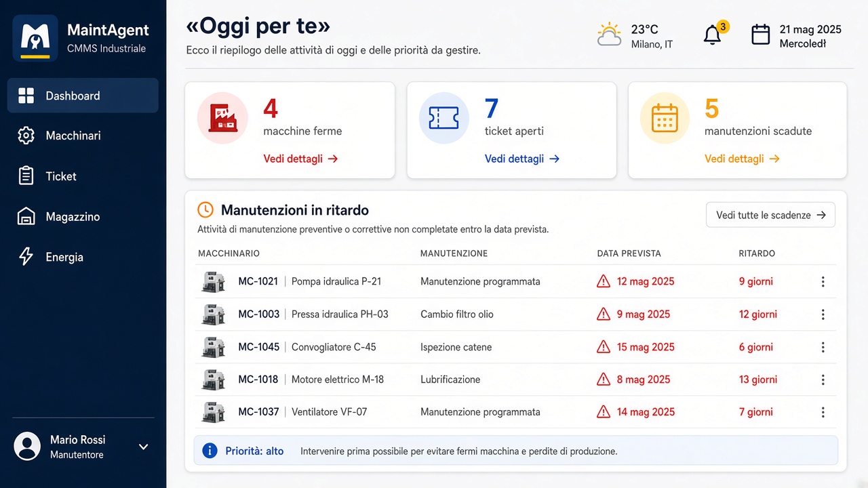This screenshot has height=488, width=868.
Task: Click the 14 mag 2025 date
Action: pyautogui.click(x=646, y=412)
